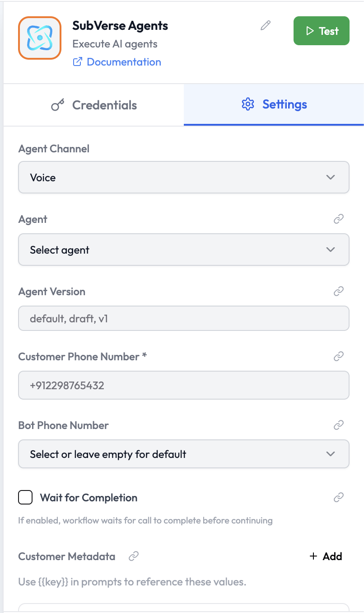Screen dimensions: 364x613
Task: Open the Documentation link
Action: [124, 61]
